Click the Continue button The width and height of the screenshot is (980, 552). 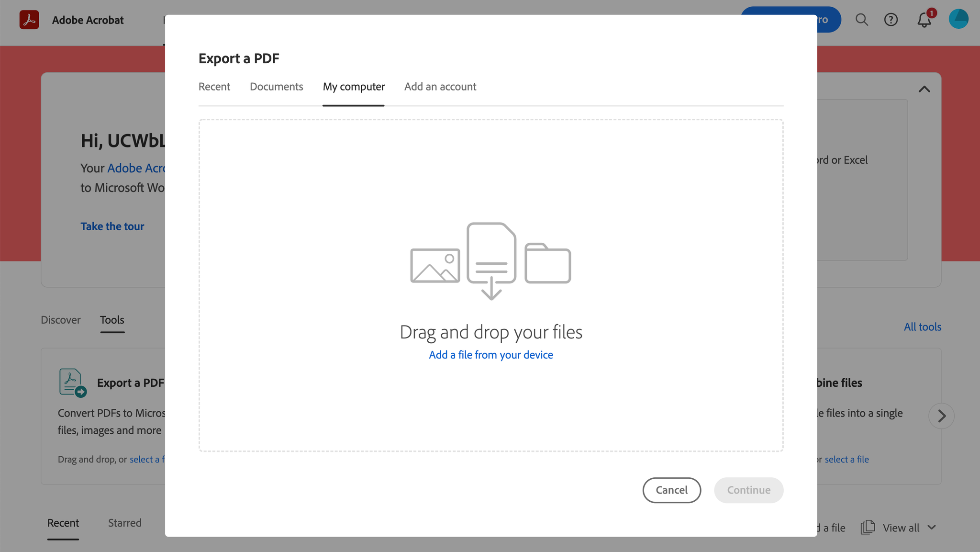tap(749, 490)
